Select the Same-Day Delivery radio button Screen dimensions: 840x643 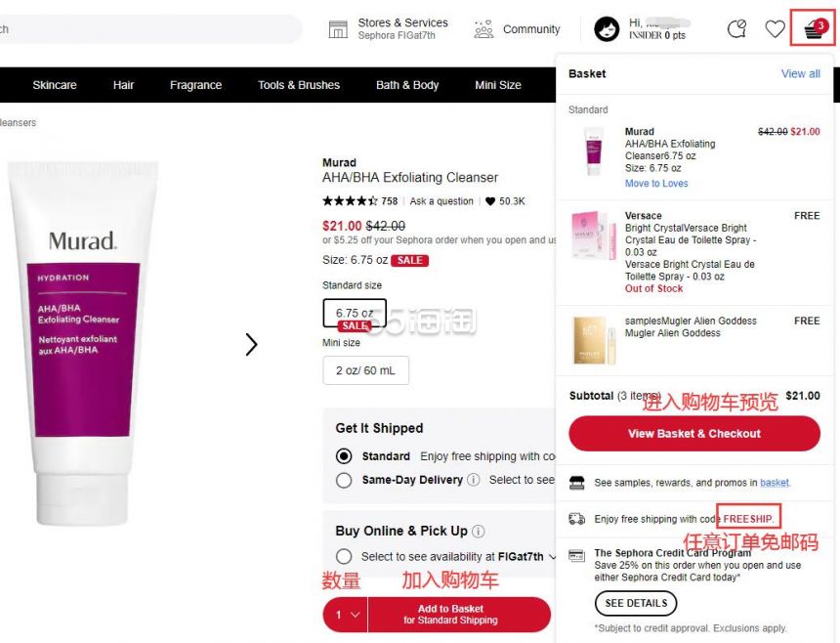[344, 480]
